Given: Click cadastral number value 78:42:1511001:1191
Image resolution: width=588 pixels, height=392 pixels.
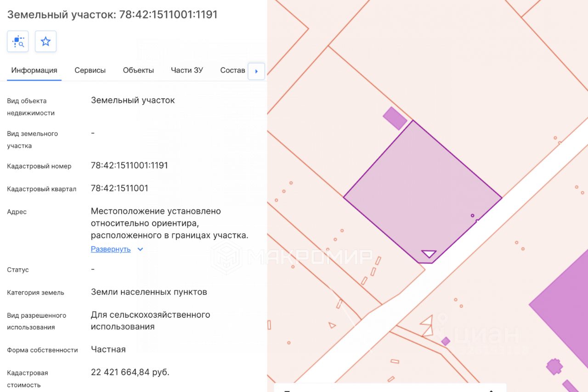Looking at the screenshot, I should [x=130, y=165].
